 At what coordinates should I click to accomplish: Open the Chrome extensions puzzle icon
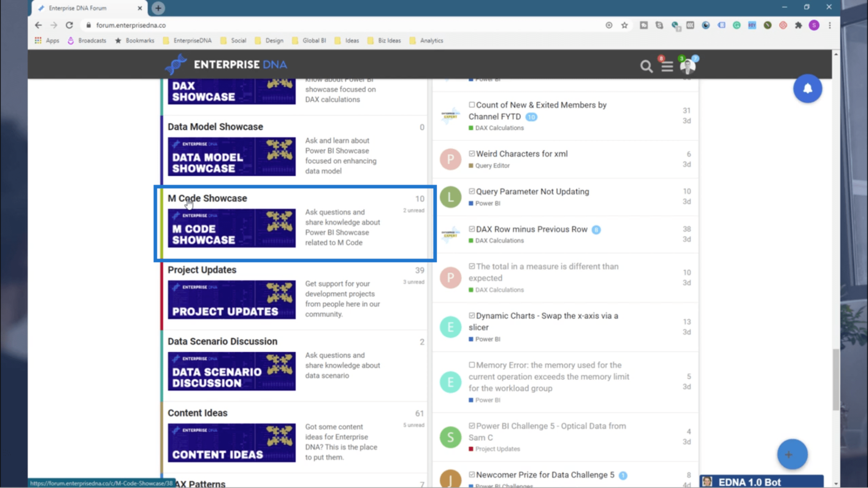[x=798, y=25]
